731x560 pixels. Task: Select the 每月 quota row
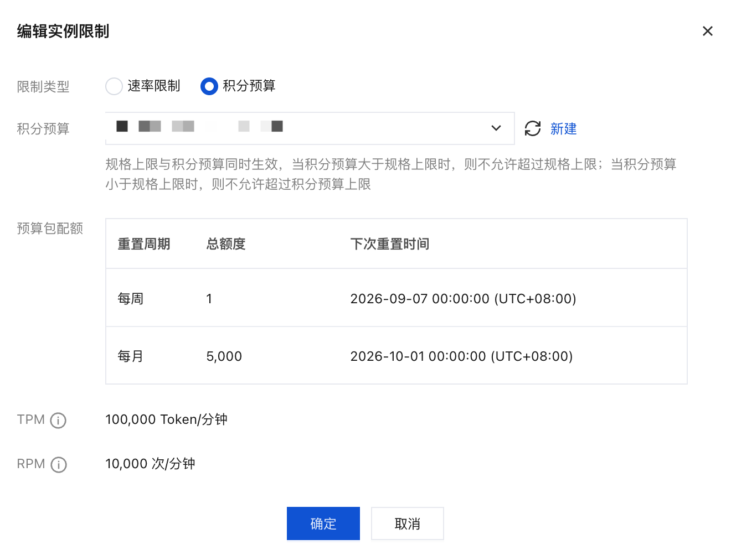[x=397, y=356]
